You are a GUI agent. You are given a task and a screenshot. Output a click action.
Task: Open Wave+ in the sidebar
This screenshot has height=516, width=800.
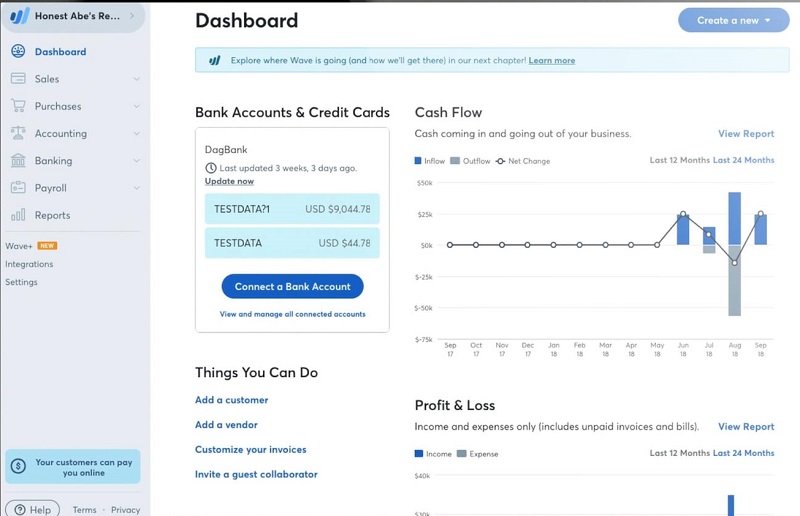19,246
